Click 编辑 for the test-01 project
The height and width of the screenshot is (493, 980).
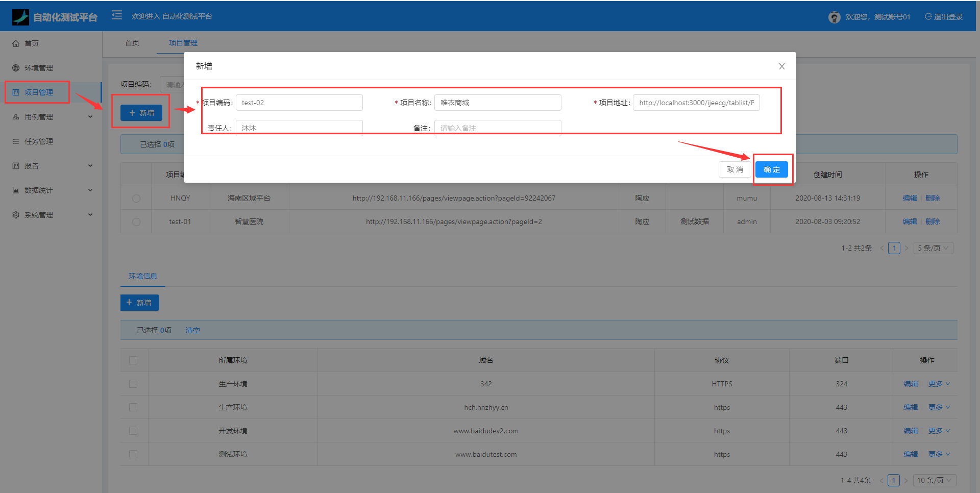pos(910,221)
